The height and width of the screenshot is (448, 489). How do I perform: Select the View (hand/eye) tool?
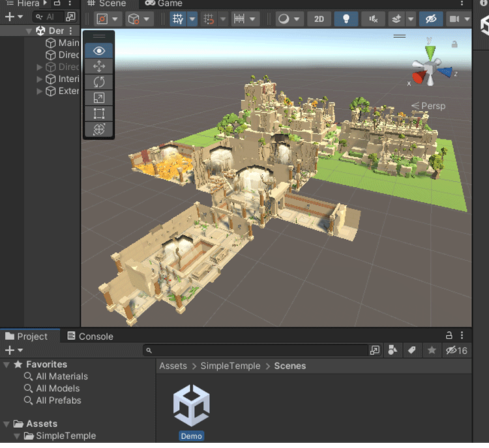click(99, 51)
